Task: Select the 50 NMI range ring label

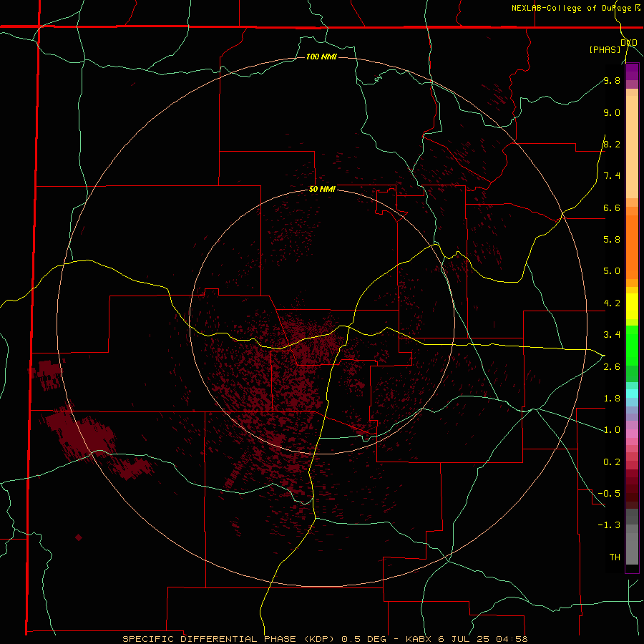Action: pos(322,189)
